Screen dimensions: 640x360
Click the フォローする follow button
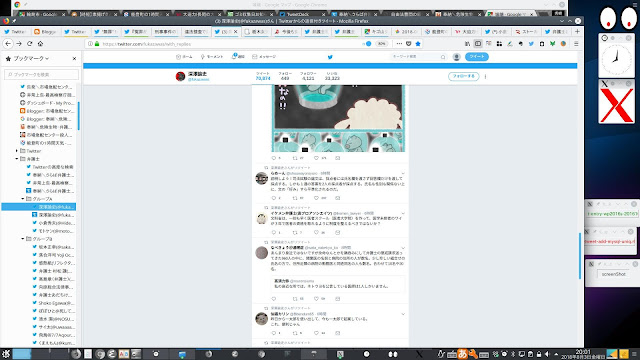coord(464,76)
